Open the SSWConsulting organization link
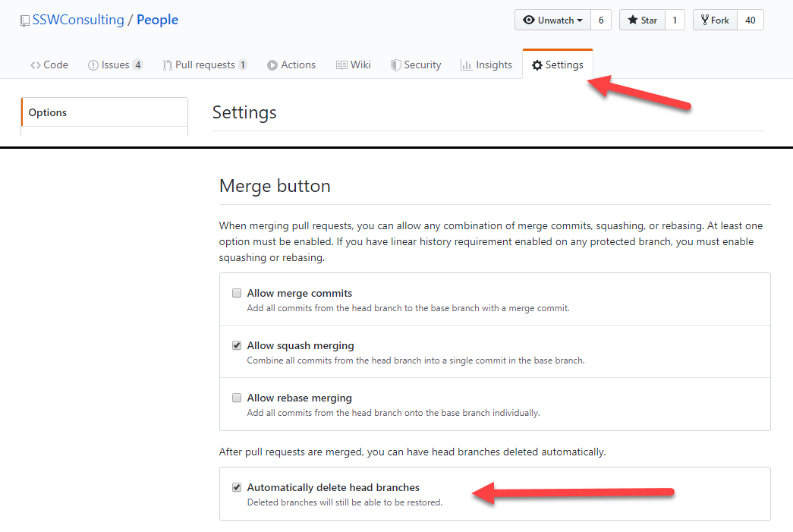This screenshot has width=793, height=532. [x=78, y=20]
